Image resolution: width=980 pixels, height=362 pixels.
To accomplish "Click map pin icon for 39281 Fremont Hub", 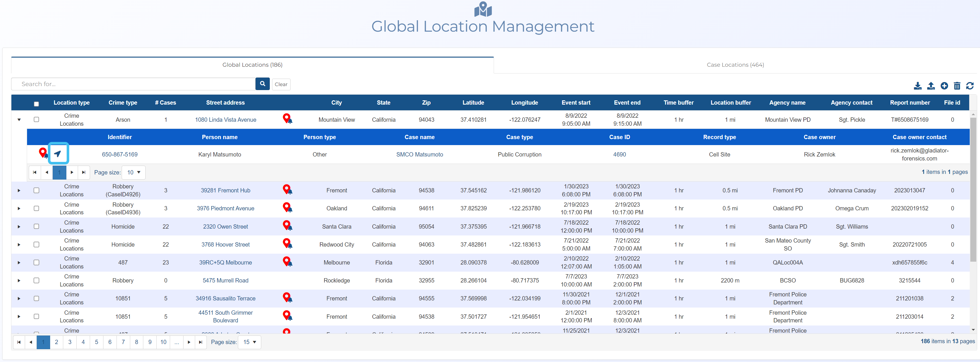I will (287, 190).
